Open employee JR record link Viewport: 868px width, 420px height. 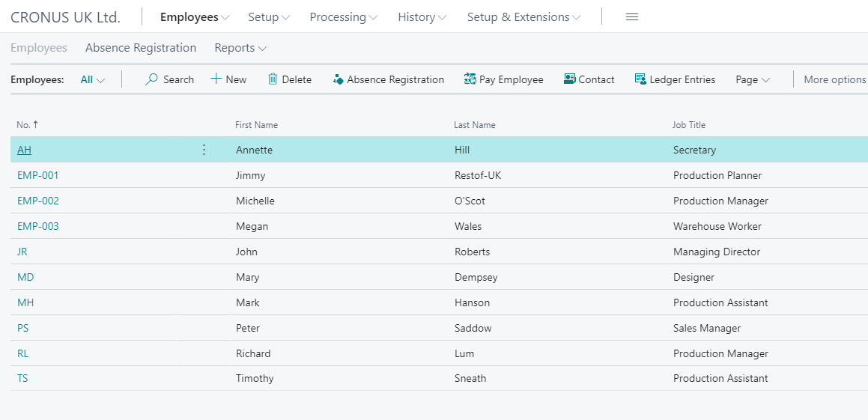[x=22, y=252]
